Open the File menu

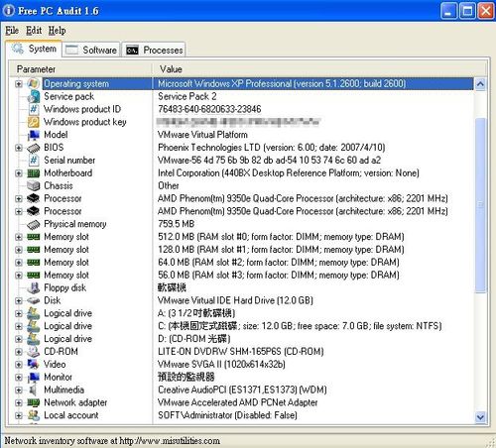click(12, 31)
